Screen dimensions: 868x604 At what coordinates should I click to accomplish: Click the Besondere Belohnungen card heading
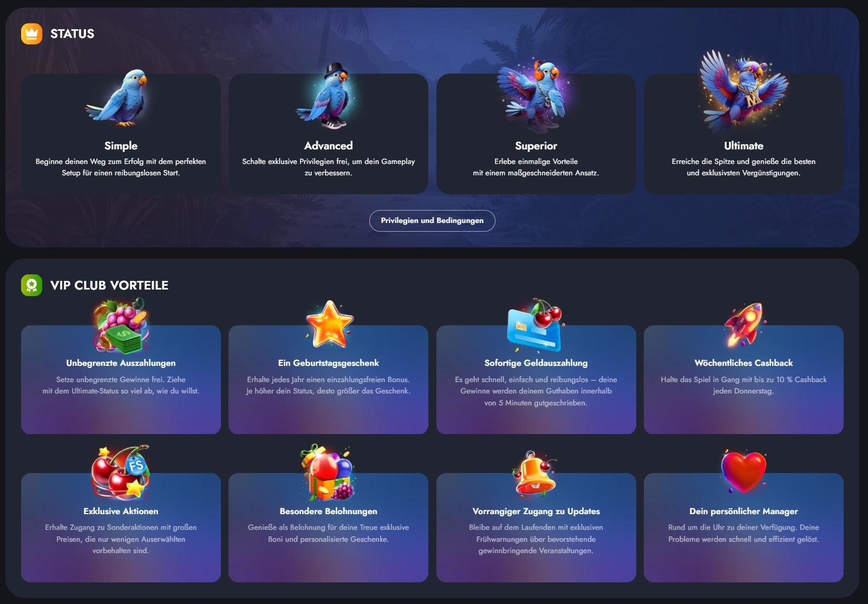[x=328, y=511]
